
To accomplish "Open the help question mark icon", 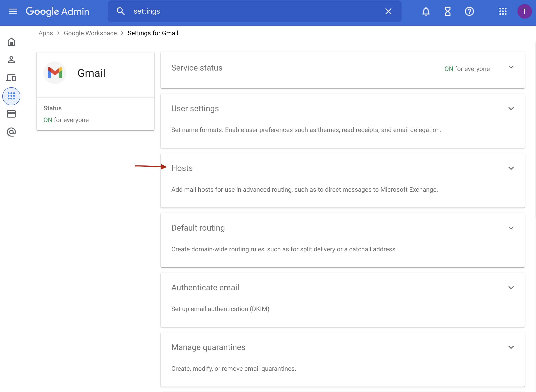I will (469, 11).
